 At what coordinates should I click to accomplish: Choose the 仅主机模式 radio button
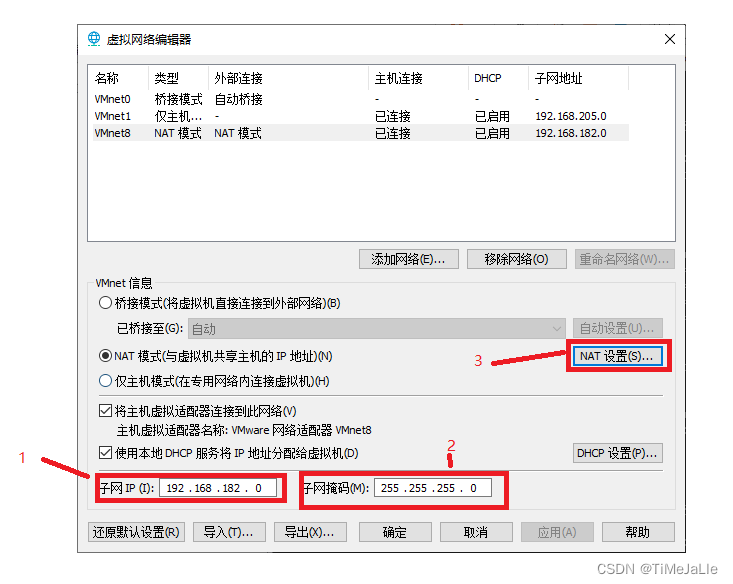point(106,380)
